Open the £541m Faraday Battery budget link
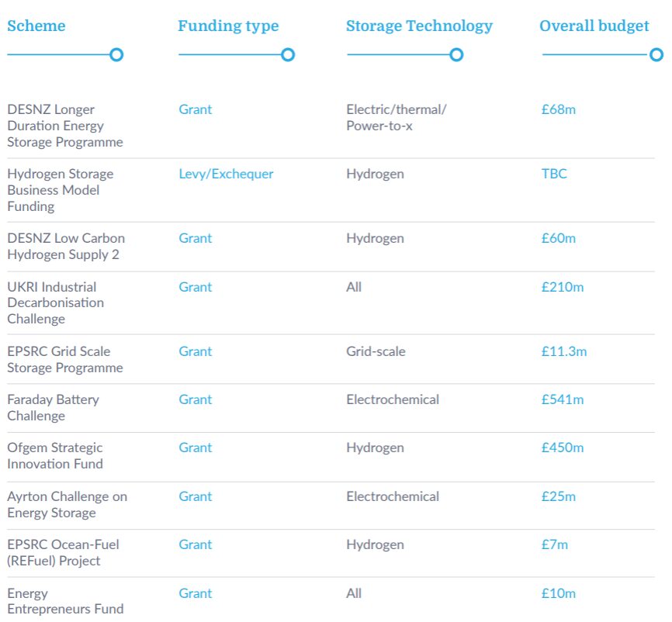 tap(563, 399)
